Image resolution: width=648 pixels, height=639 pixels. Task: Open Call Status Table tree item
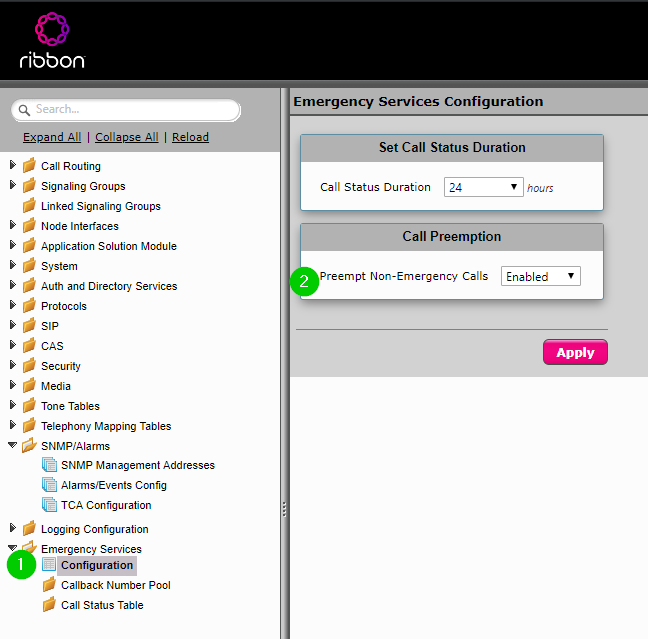click(x=102, y=605)
